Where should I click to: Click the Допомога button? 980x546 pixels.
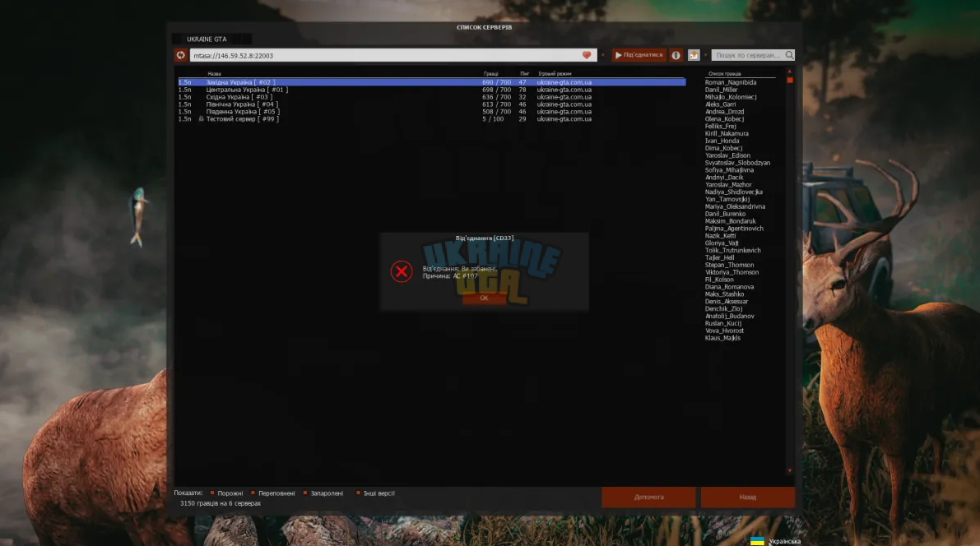click(x=648, y=497)
